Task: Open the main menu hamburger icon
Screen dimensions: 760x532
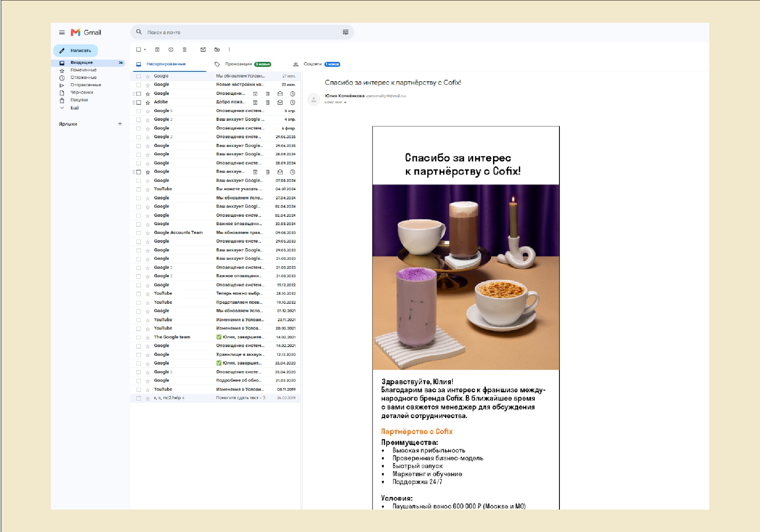Action: [62, 32]
